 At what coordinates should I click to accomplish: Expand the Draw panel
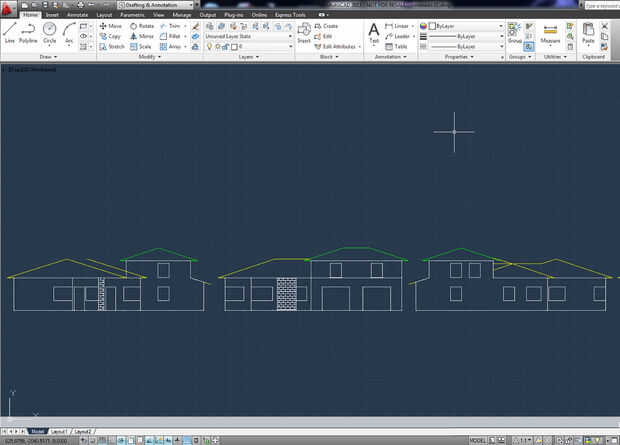point(48,57)
